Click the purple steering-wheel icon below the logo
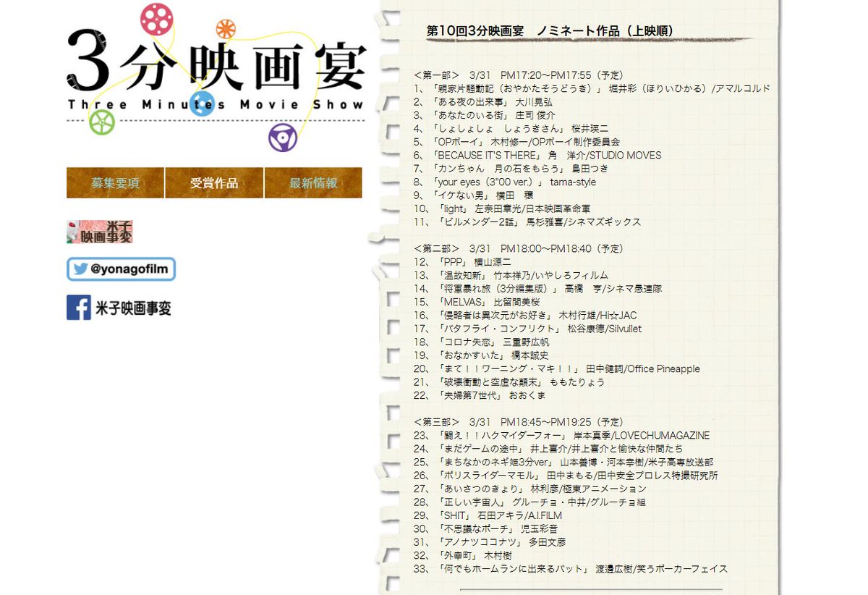 point(281,137)
